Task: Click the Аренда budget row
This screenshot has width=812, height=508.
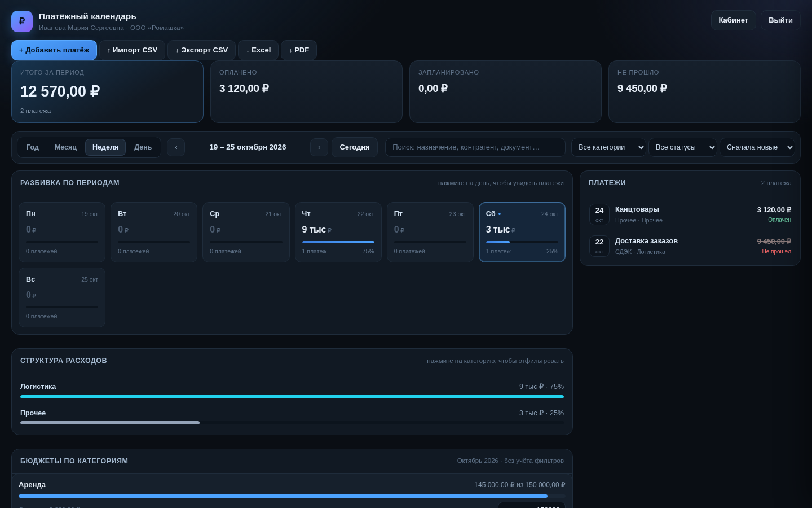Action: [x=292, y=491]
